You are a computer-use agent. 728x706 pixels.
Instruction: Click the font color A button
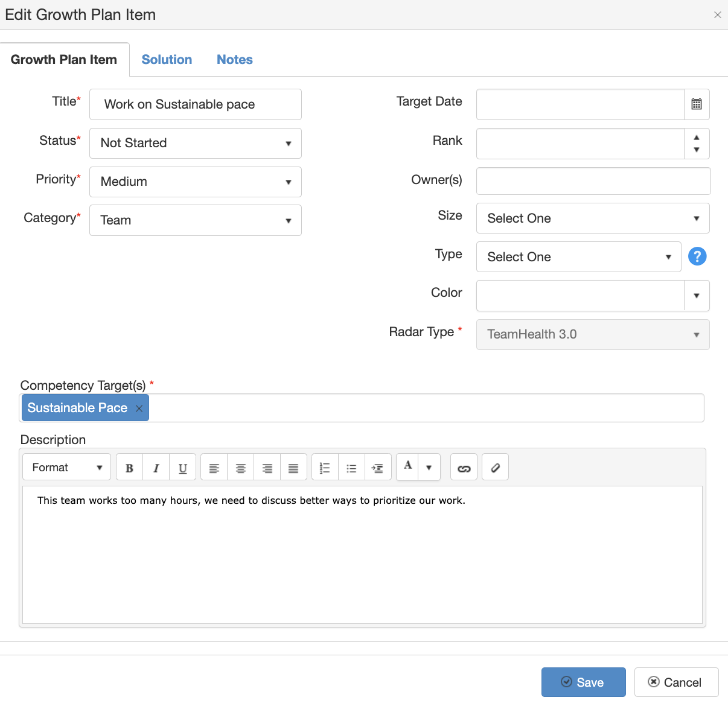407,468
